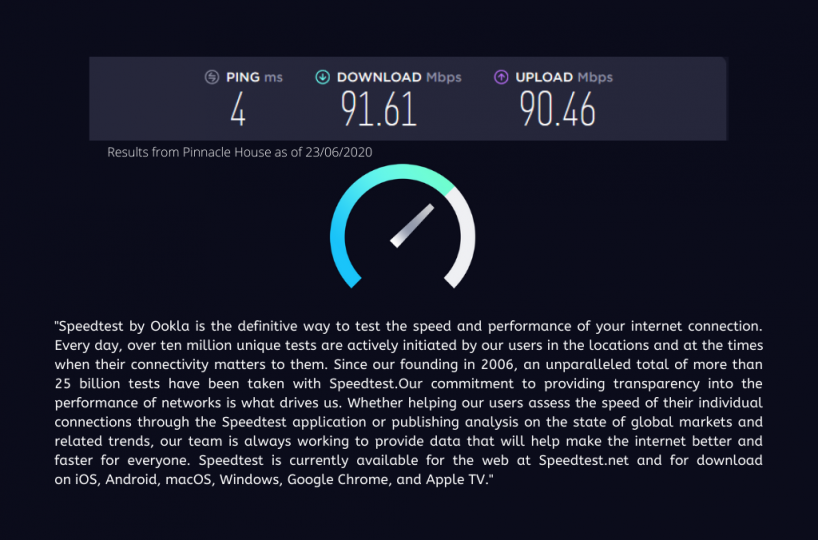The width and height of the screenshot is (818, 540).
Task: Click the download speed value 91.61
Action: [x=379, y=109]
